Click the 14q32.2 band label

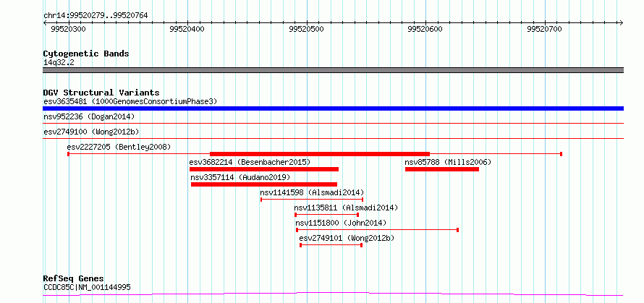click(x=59, y=63)
